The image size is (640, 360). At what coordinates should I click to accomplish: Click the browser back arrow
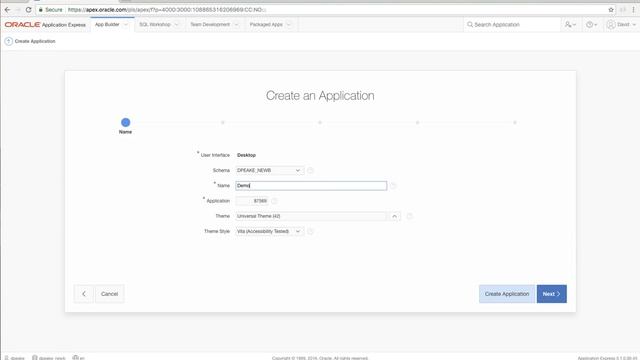7,9
